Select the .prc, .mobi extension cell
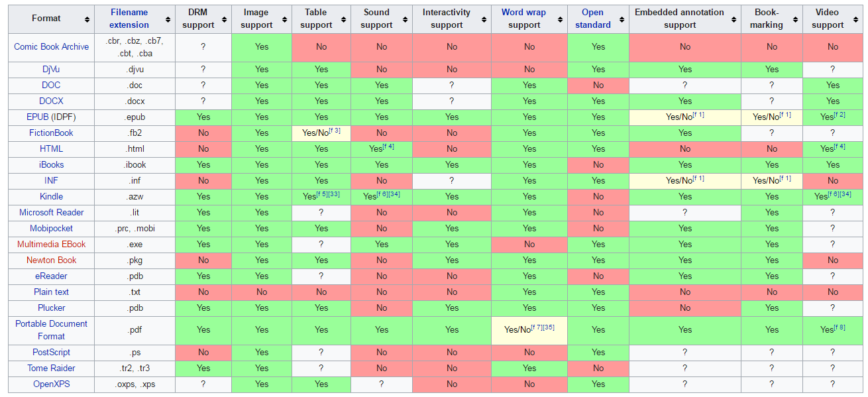This screenshot has width=868, height=397. (135, 229)
